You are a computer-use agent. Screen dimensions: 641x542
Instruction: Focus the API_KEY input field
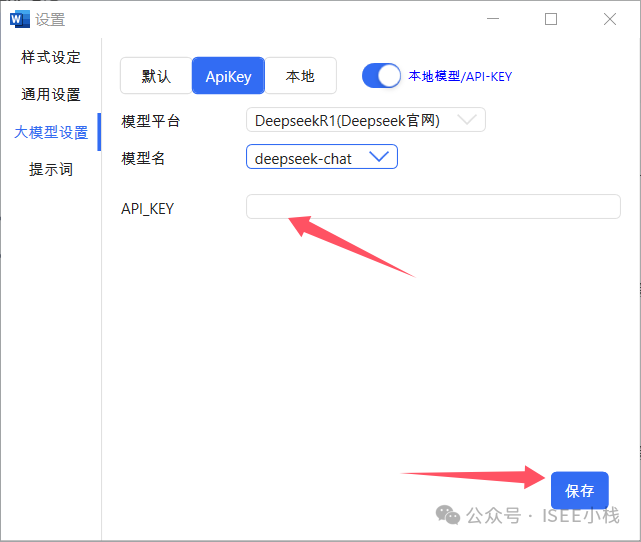click(433, 206)
